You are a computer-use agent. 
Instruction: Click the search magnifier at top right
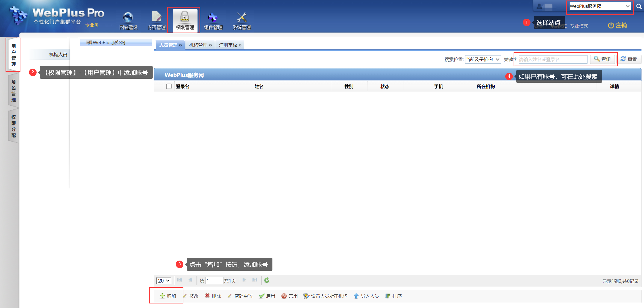[639, 6]
